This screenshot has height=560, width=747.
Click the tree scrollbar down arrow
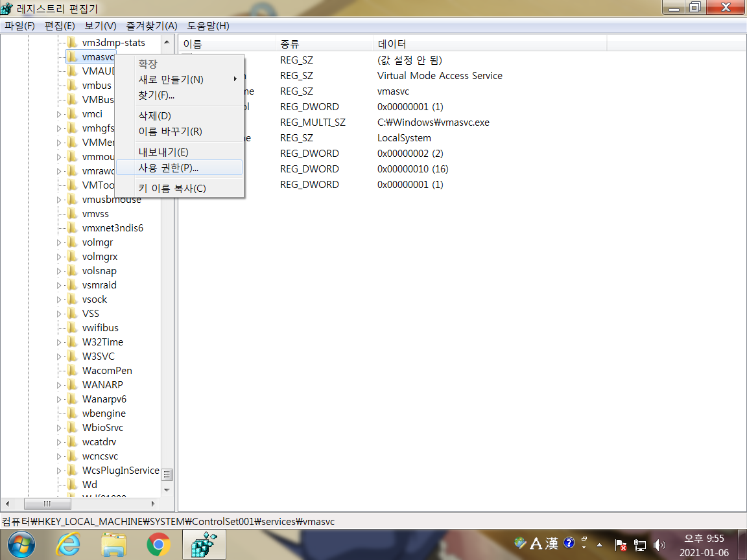pos(167,490)
